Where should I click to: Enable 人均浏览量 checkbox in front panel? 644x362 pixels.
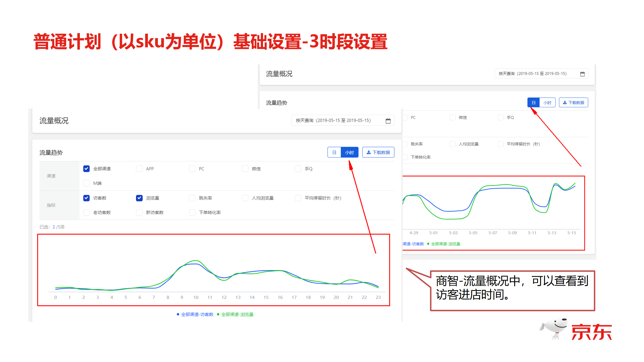click(245, 198)
